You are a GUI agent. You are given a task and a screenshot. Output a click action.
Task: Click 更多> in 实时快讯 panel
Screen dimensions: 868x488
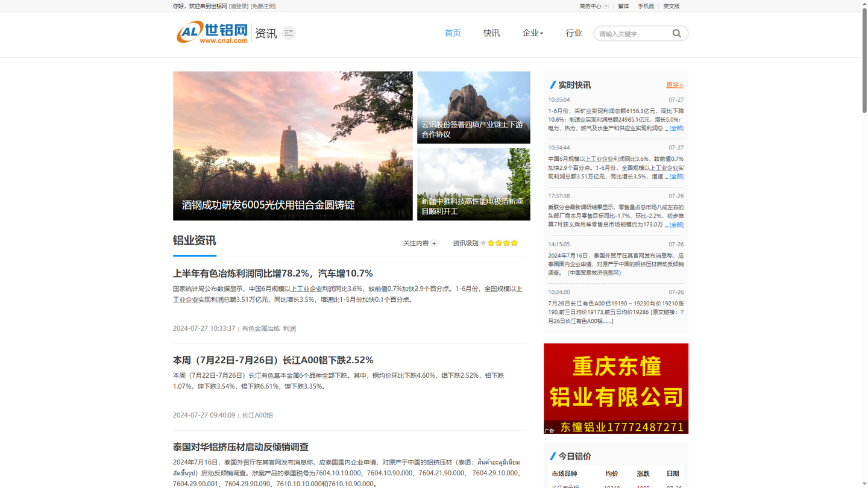(x=675, y=85)
